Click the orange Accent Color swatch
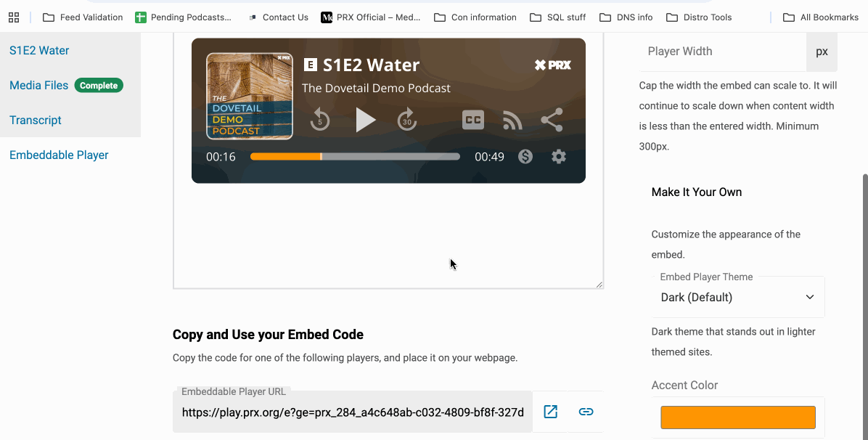The height and width of the screenshot is (440, 868). point(737,417)
